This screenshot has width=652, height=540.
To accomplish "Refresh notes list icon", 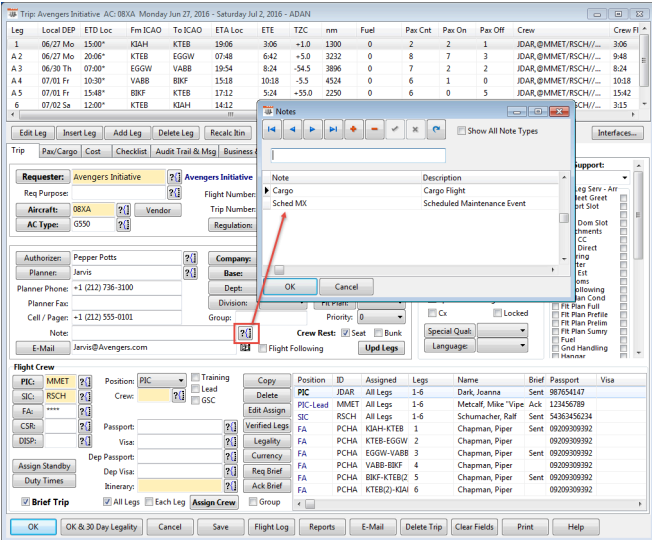I will pos(436,130).
